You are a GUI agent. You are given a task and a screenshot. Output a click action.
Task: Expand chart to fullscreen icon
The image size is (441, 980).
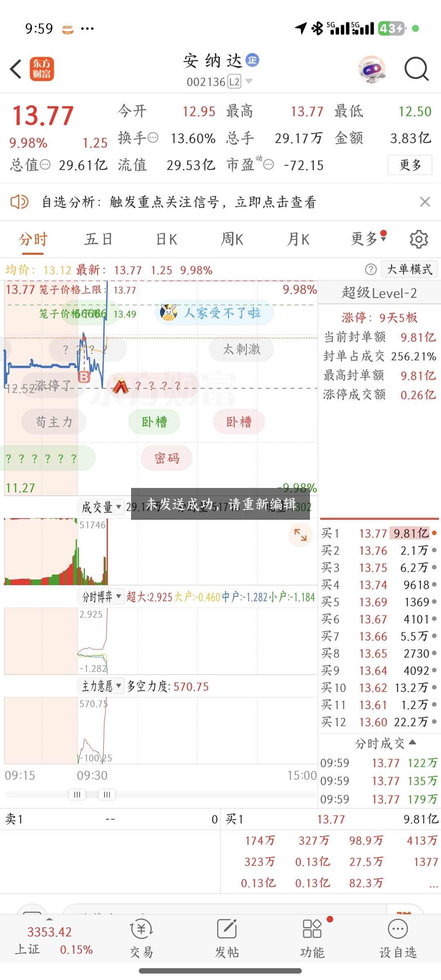pyautogui.click(x=301, y=535)
